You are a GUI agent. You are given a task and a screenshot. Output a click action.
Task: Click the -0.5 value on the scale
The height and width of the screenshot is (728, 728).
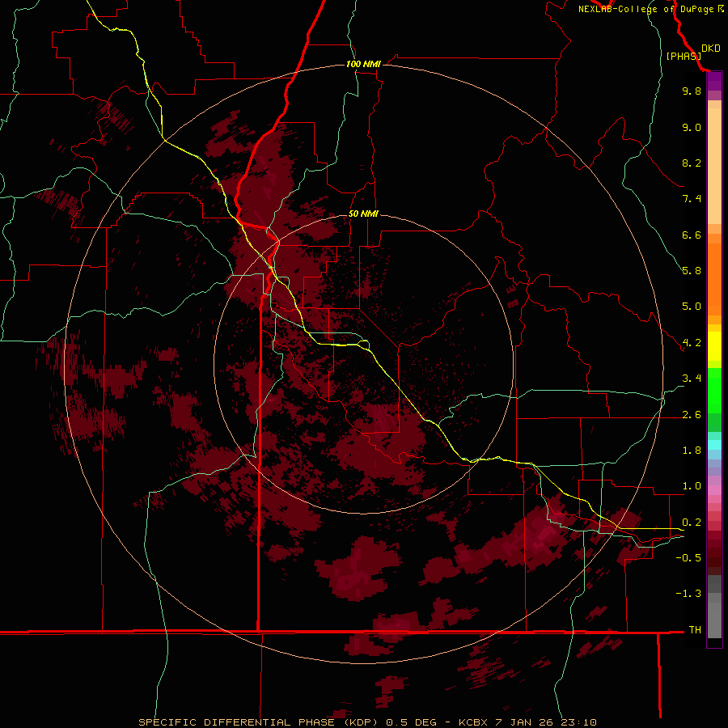pyautogui.click(x=688, y=558)
